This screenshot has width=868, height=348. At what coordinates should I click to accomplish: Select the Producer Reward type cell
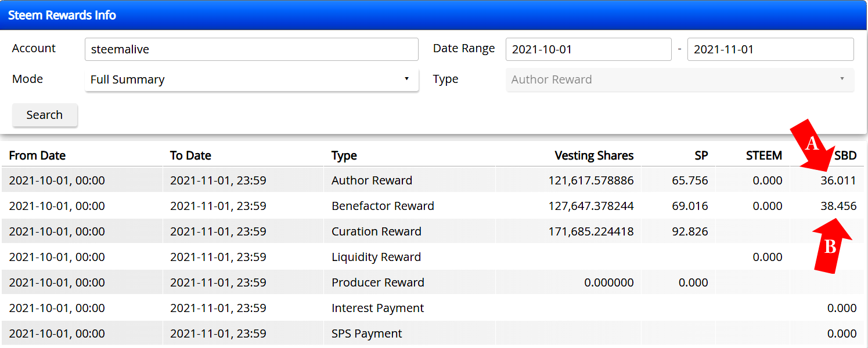(409, 282)
